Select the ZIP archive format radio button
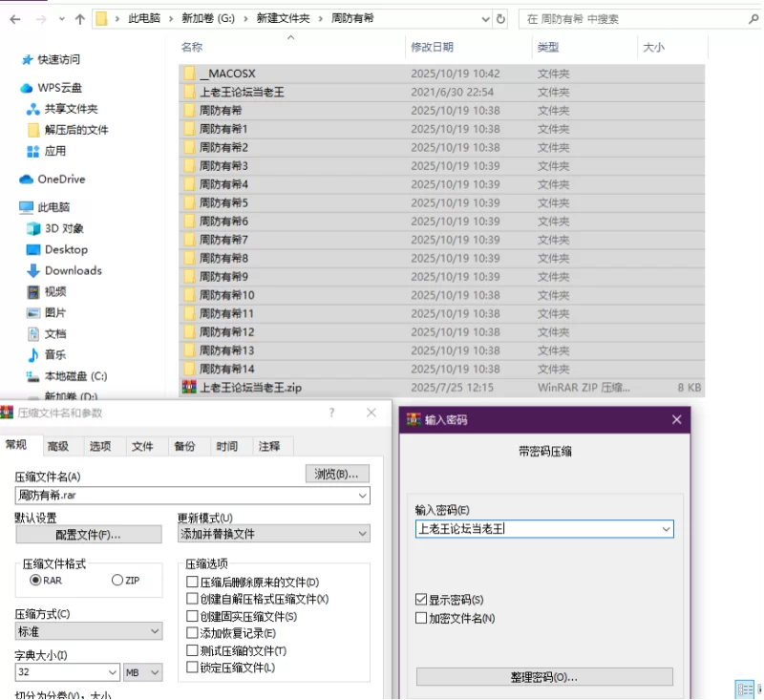 (x=117, y=580)
